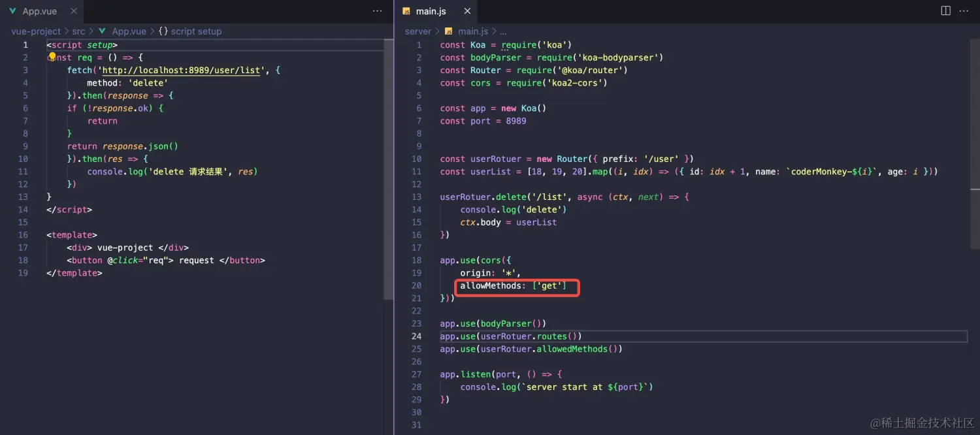Switch to the main.js tab

tap(435, 11)
